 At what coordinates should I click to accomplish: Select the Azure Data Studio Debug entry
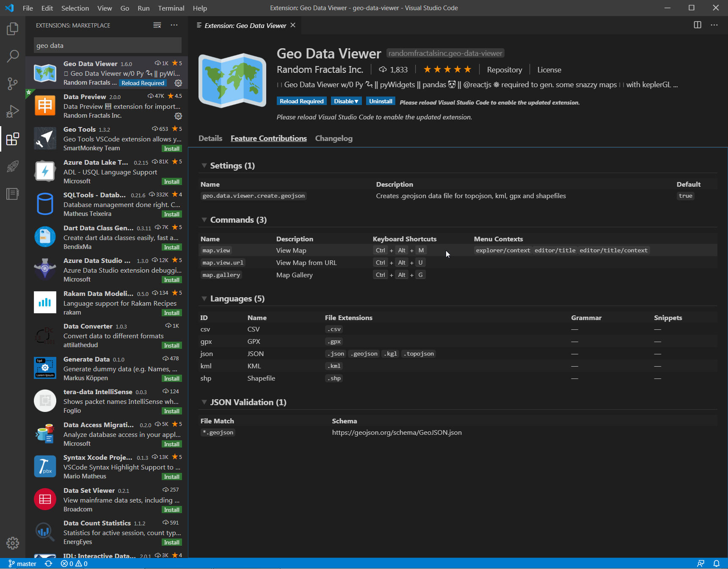(107, 270)
